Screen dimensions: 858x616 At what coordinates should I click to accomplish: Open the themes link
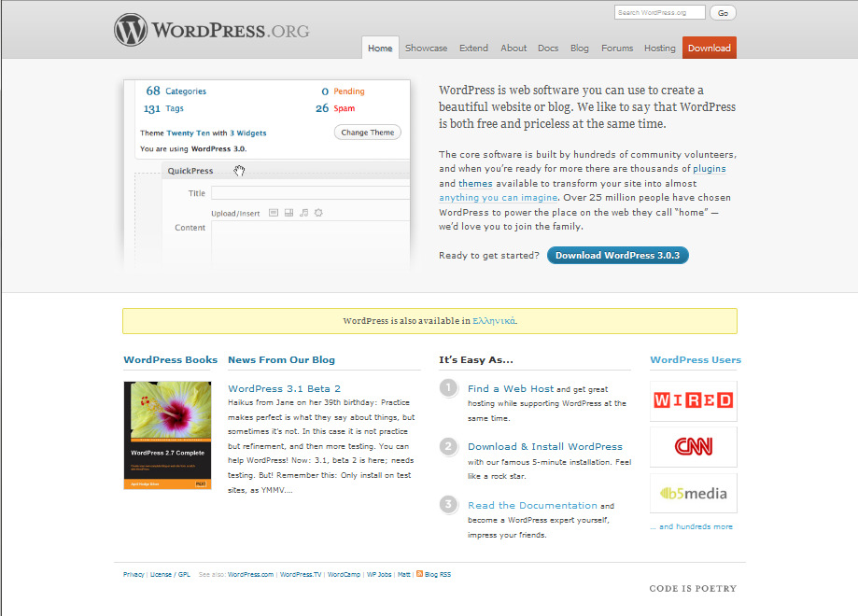pos(475,183)
